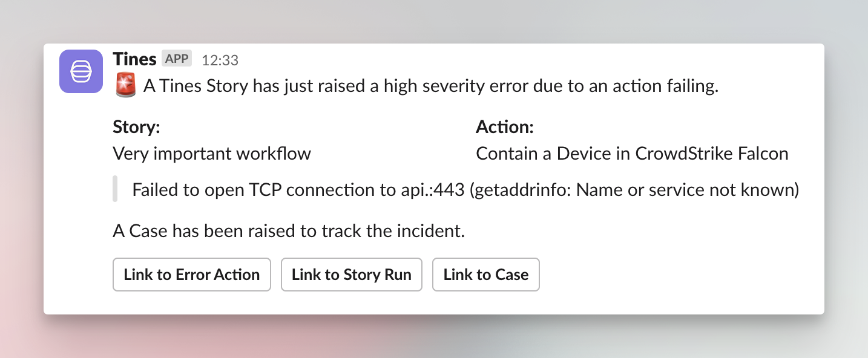This screenshot has width=868, height=358.
Task: Click the 12:33 message timestamp
Action: pyautogui.click(x=220, y=60)
